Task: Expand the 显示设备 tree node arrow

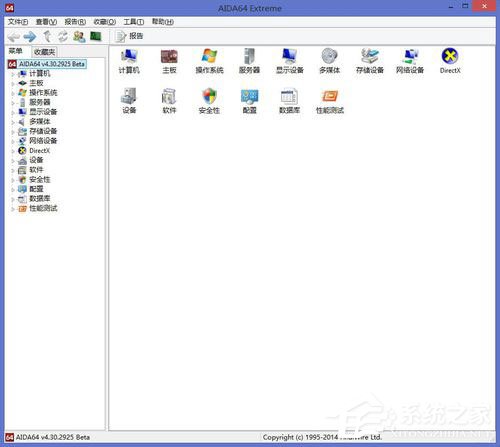Action: pos(13,113)
